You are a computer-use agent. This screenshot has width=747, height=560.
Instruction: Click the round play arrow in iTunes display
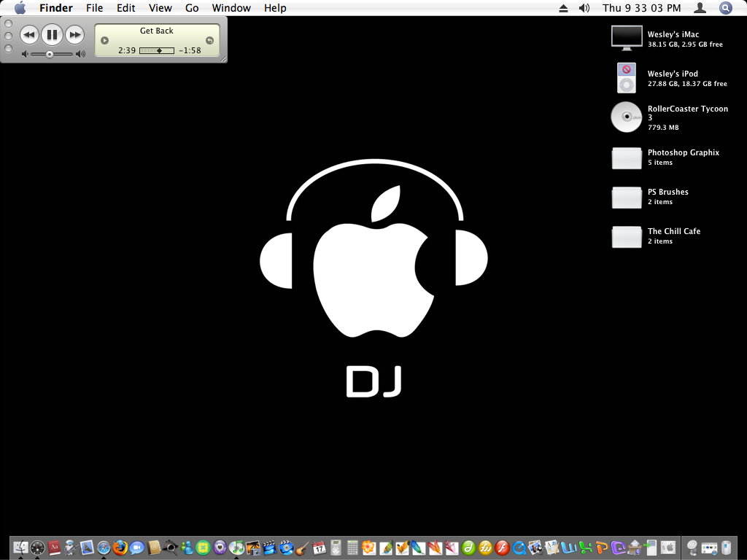(x=105, y=41)
